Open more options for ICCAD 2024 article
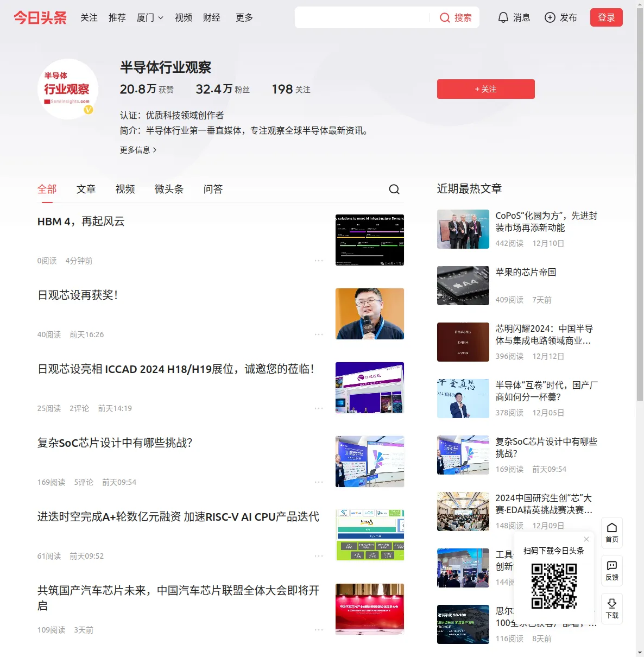Screen dimensions: 644x657 pos(319,408)
